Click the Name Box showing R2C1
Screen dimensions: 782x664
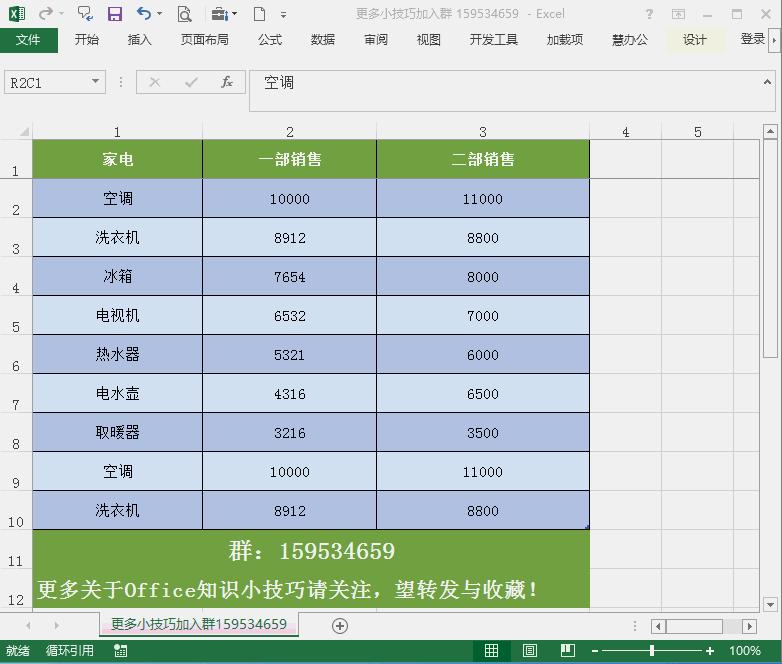[47, 82]
